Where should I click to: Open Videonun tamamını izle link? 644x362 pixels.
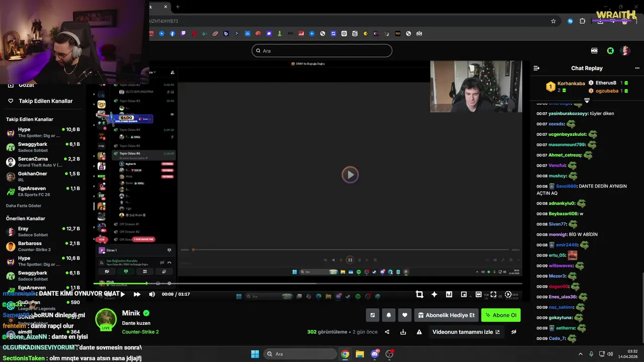click(x=466, y=332)
